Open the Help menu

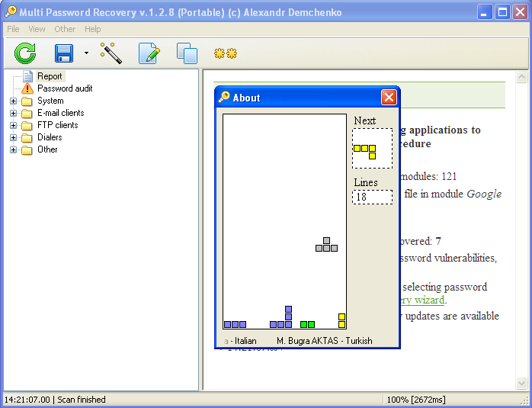(x=93, y=29)
